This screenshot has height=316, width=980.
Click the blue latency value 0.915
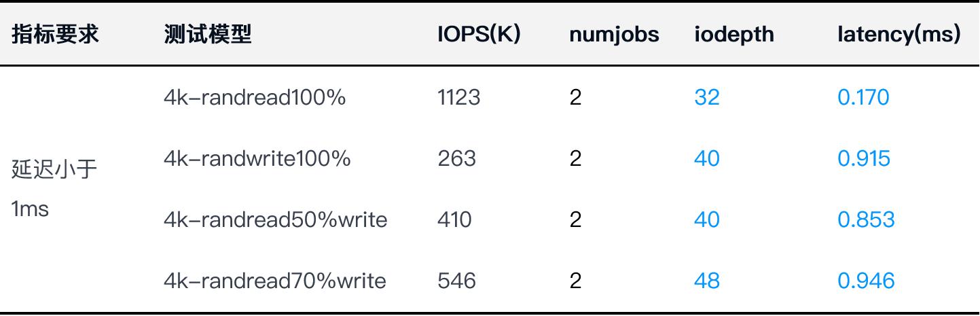click(864, 159)
